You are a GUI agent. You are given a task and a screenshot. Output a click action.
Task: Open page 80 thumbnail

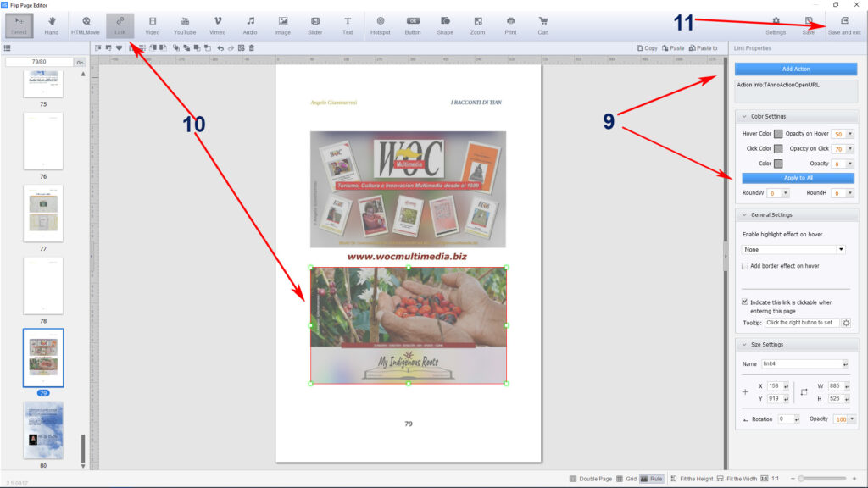pos(43,430)
